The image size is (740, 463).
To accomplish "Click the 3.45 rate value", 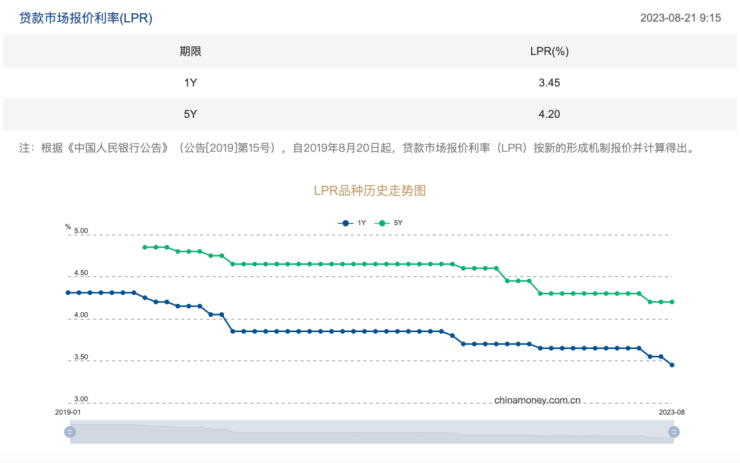I will (x=549, y=83).
